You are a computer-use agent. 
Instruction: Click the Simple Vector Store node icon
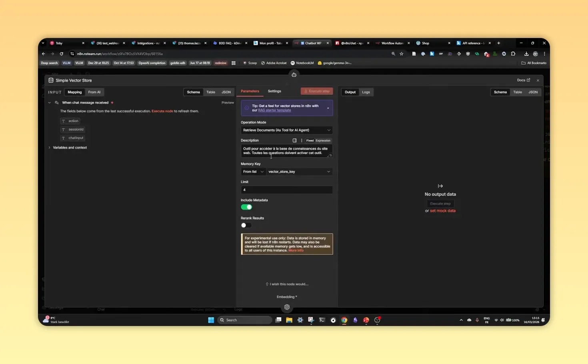point(51,80)
